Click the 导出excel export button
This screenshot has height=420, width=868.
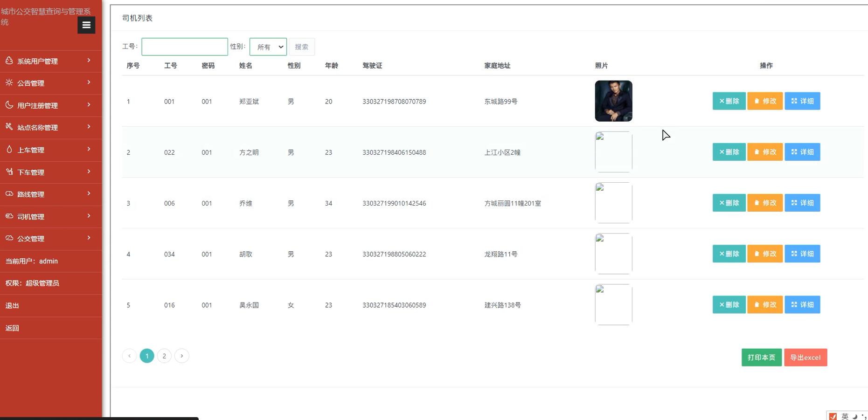point(806,358)
